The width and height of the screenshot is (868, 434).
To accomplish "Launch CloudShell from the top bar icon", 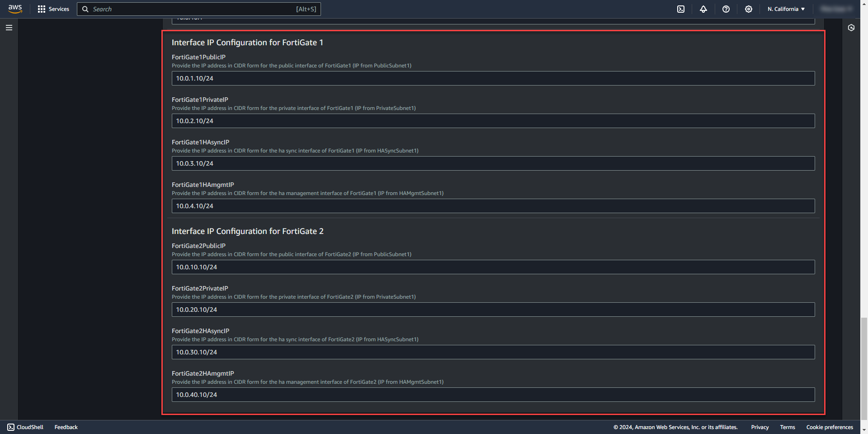I will click(681, 9).
